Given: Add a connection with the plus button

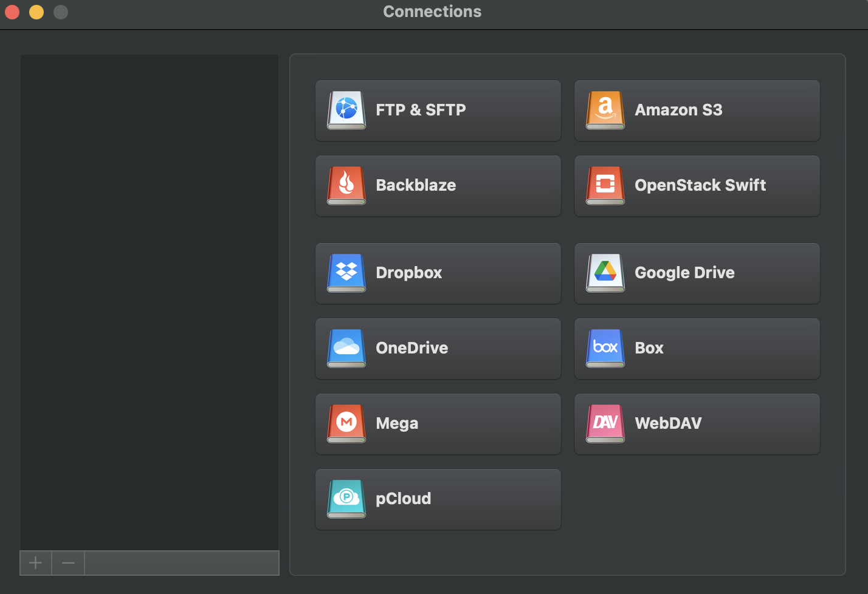Looking at the screenshot, I should click(36, 563).
